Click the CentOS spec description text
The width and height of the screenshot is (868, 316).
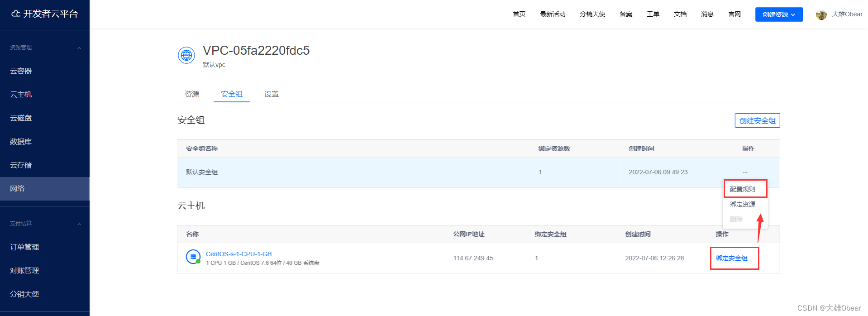click(262, 263)
